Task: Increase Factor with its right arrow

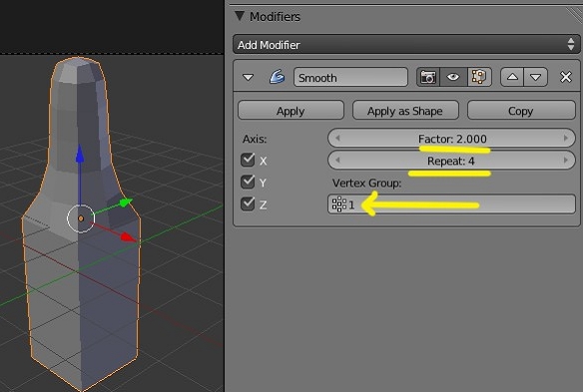Action: 566,139
